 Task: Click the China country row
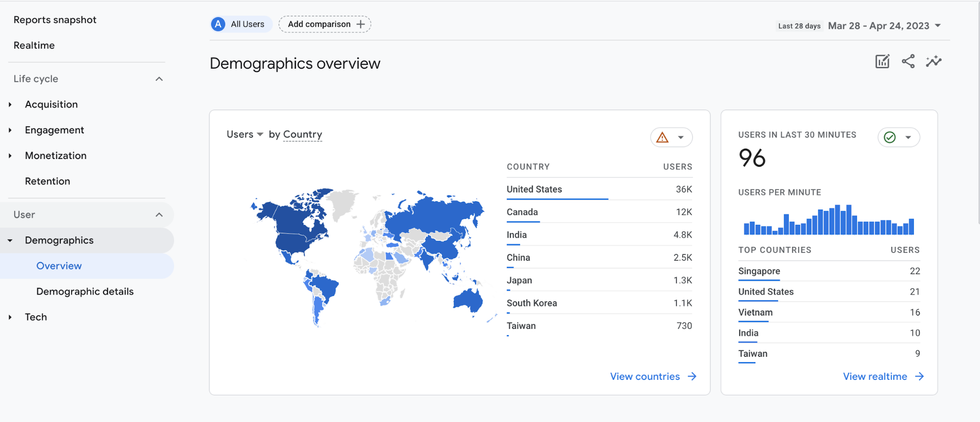(x=599, y=258)
